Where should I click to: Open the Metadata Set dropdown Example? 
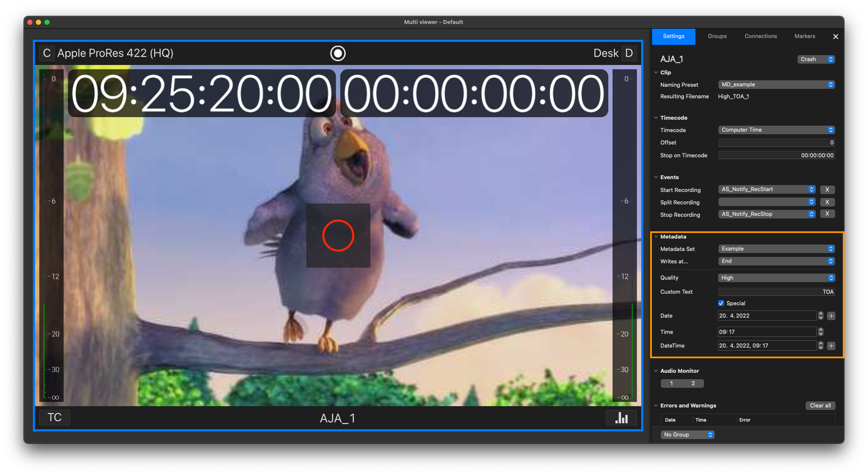tap(776, 249)
